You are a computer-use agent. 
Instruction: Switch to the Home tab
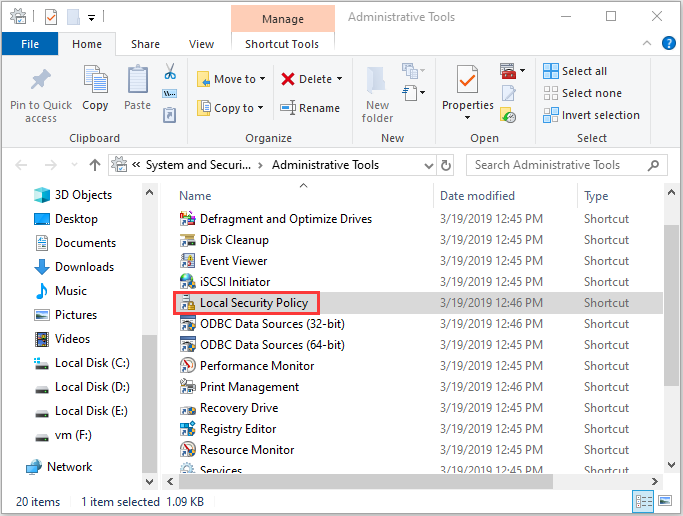(87, 44)
